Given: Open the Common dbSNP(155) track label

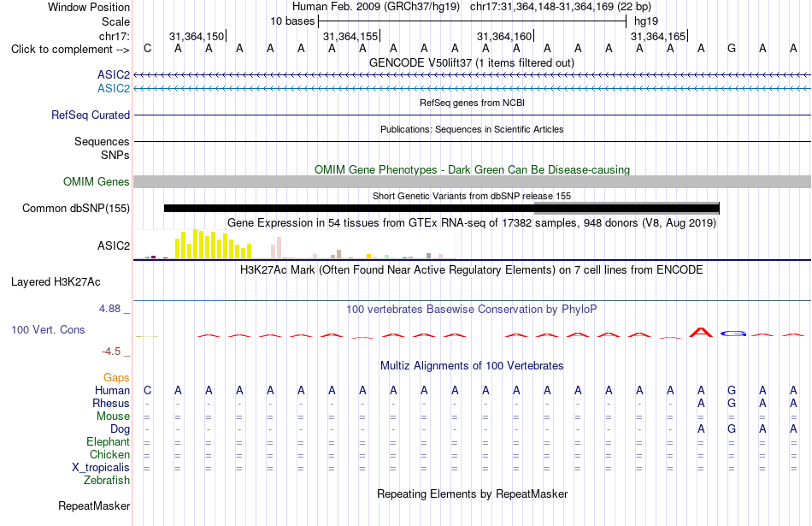Looking at the screenshot, I should click(75, 209).
